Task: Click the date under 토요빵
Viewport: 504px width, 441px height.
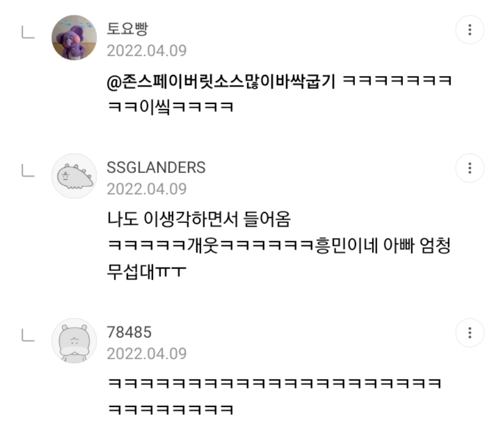Action: click(x=146, y=51)
